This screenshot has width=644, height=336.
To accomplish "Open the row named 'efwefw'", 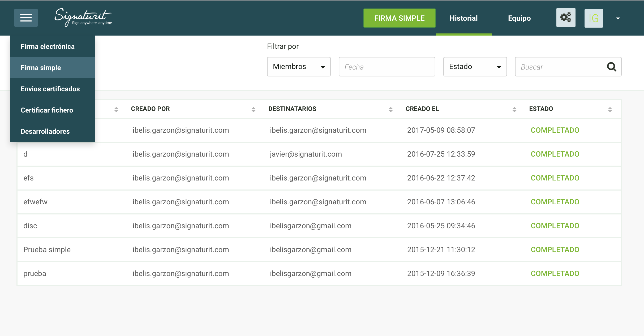I will 319,202.
